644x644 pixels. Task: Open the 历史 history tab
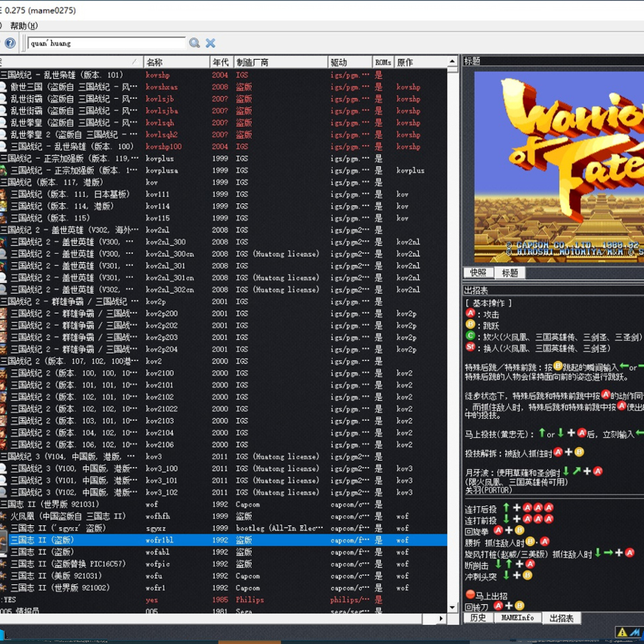pyautogui.click(x=478, y=617)
